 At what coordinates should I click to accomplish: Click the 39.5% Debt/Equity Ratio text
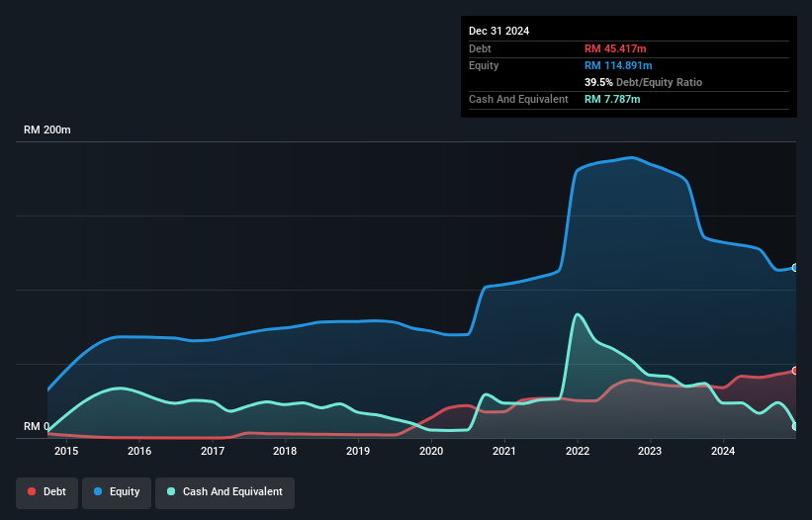pos(643,82)
